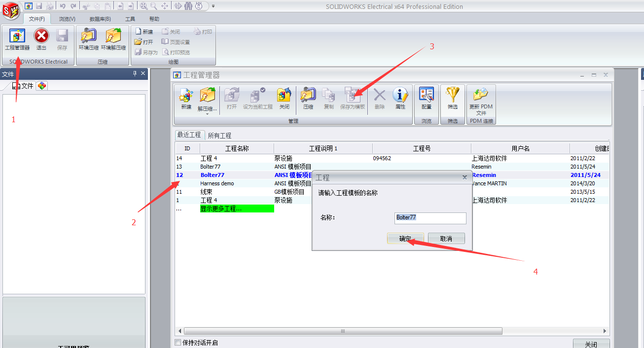The width and height of the screenshot is (644, 348).
Task: Open the 数据库(B) ribbon tab
Action: [x=100, y=19]
